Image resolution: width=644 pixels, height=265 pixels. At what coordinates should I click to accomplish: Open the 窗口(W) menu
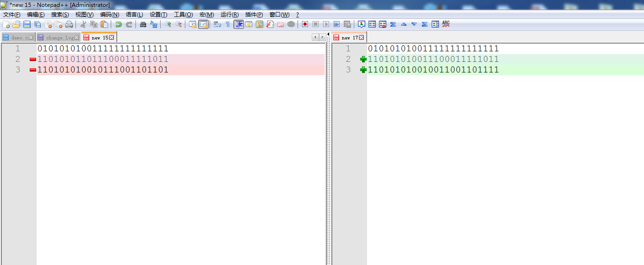coord(280,15)
